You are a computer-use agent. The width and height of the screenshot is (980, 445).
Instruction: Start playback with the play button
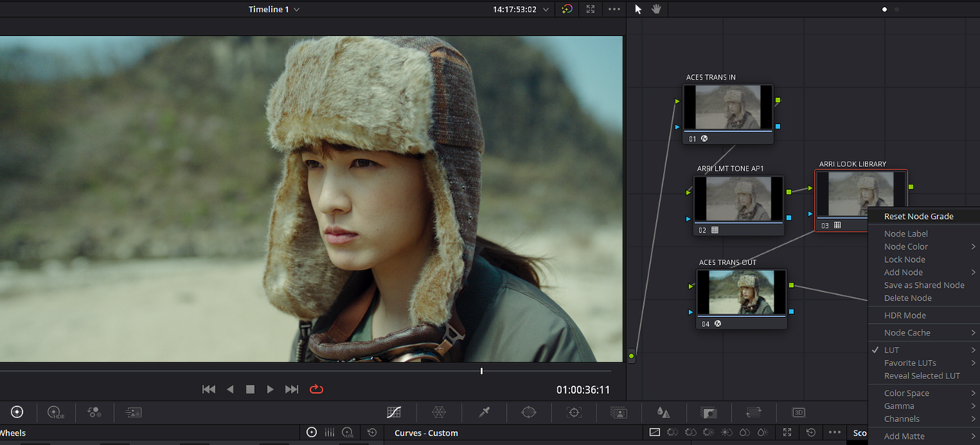270,389
